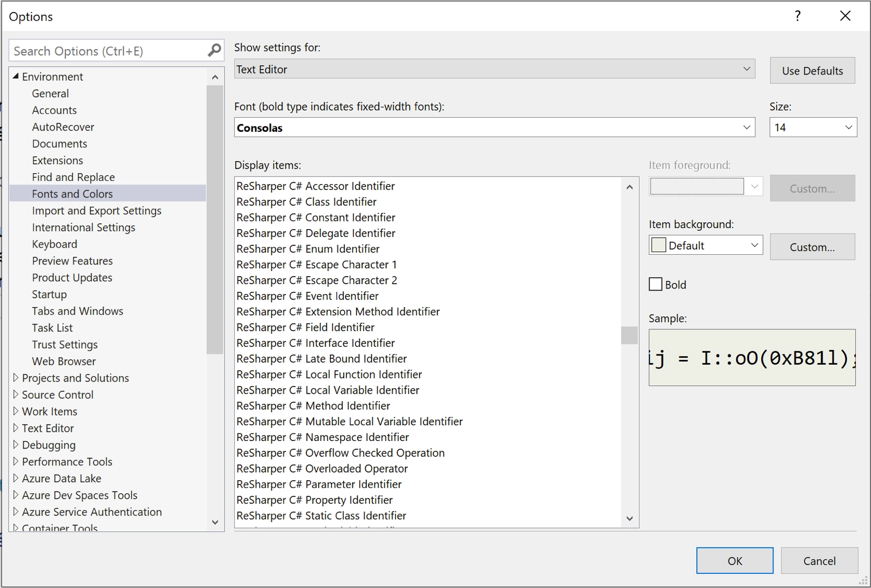Click the Cancel button
The width and height of the screenshot is (871, 588).
pos(819,561)
